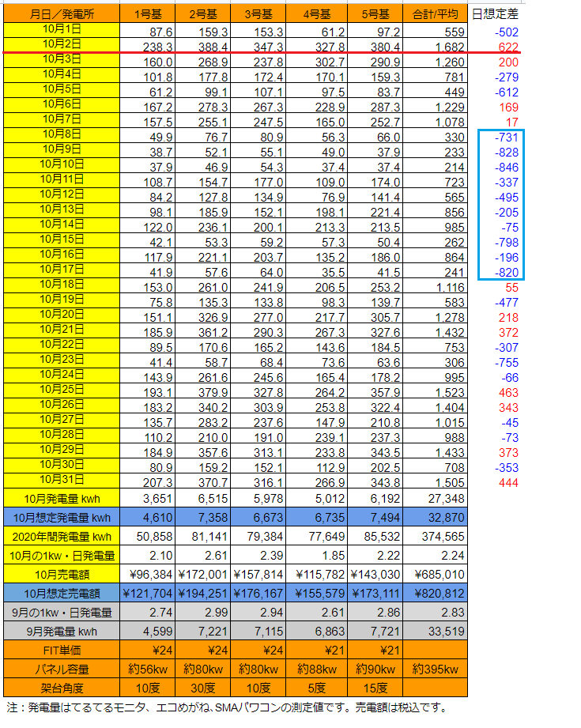Select the 9月の1kw・日発電量 label
Viewport: 581px width, 728px height.
tap(62, 613)
